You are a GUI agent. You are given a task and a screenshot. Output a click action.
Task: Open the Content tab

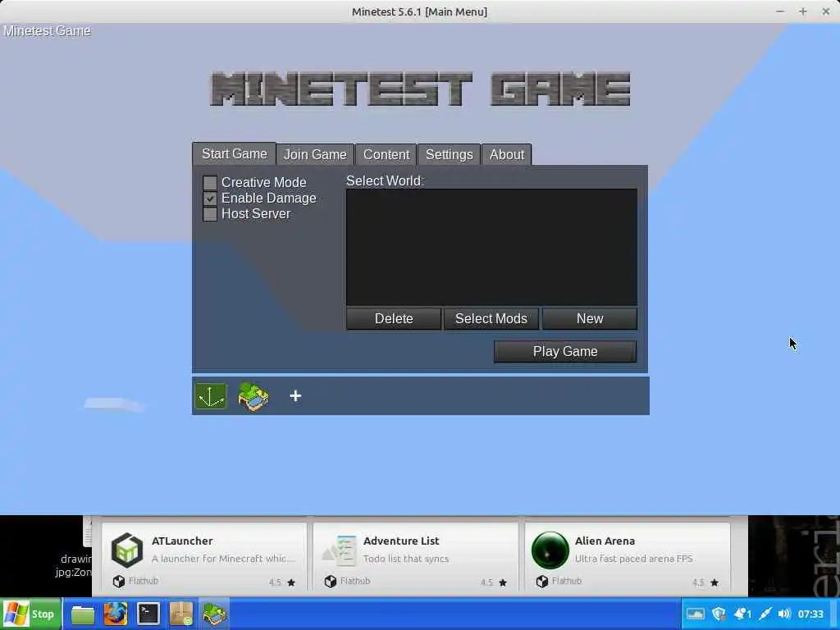click(386, 154)
